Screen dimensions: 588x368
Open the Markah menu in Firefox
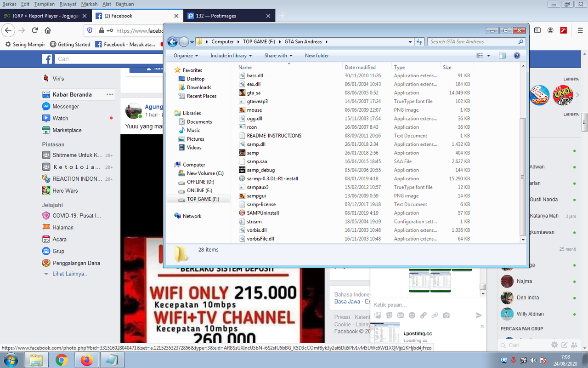89,4
